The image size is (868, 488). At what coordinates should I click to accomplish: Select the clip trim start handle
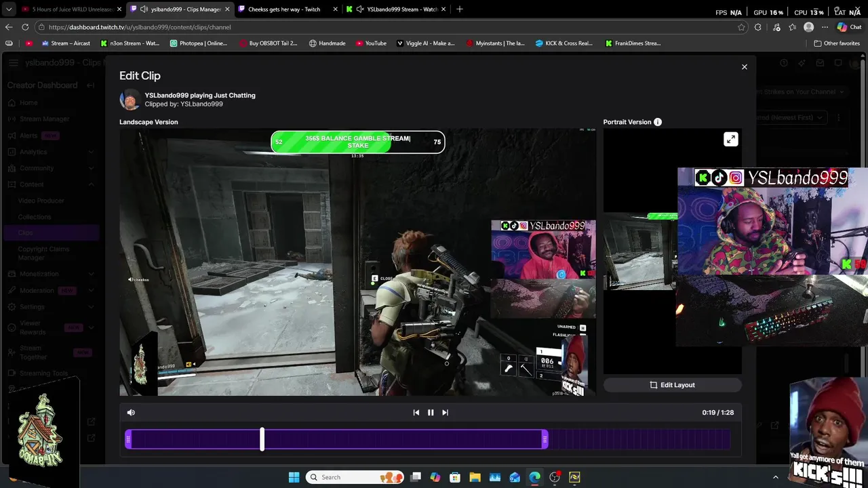click(x=128, y=440)
